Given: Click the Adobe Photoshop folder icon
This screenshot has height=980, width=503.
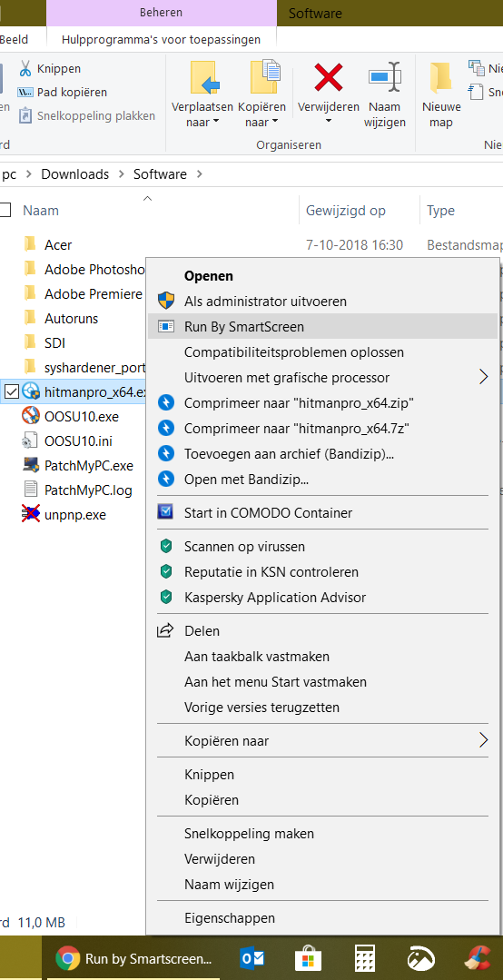Looking at the screenshot, I should coord(29,270).
